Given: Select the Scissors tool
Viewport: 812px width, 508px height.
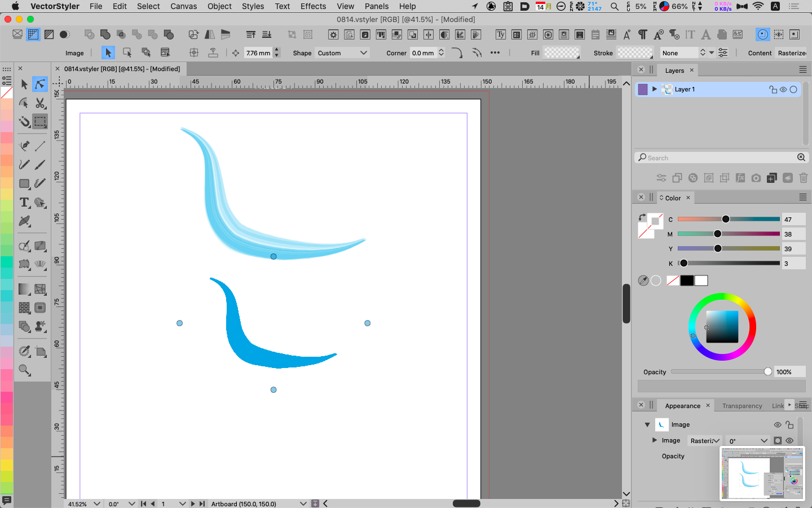Looking at the screenshot, I should (40, 103).
